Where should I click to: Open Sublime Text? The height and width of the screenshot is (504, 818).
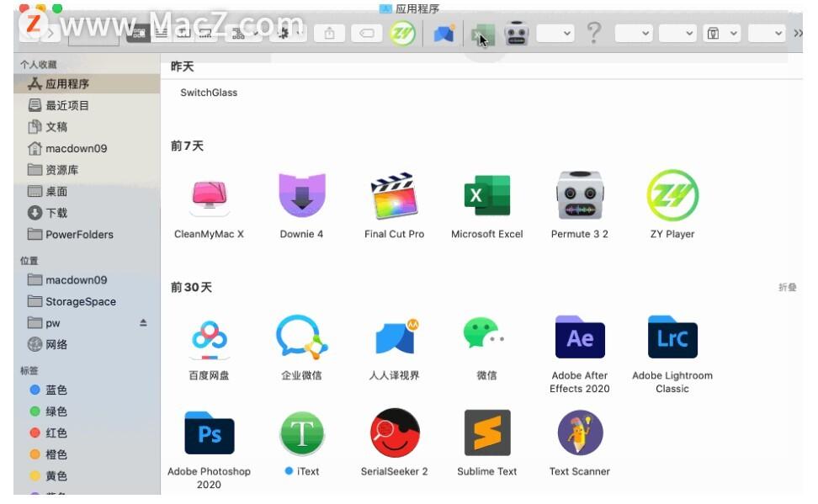486,432
